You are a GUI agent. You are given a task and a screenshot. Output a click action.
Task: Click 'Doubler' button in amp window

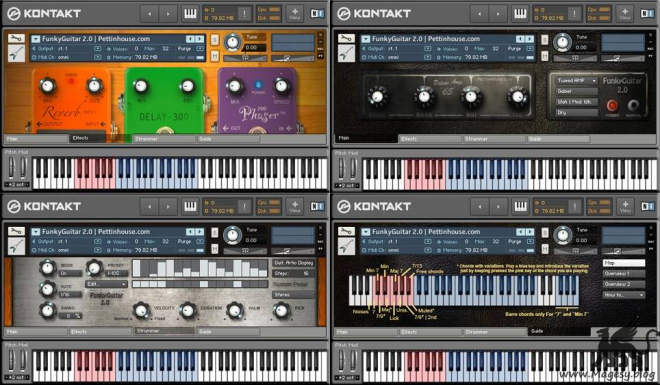577,91
